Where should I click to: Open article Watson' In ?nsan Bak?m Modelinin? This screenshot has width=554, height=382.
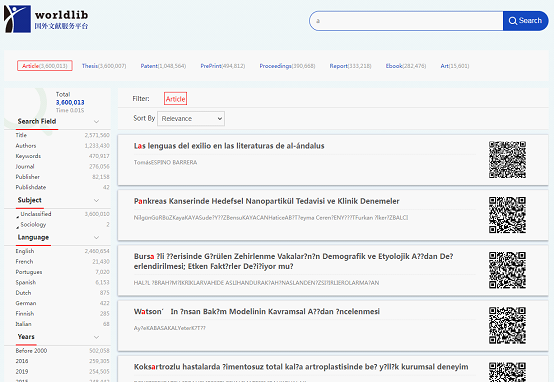[x=257, y=312]
